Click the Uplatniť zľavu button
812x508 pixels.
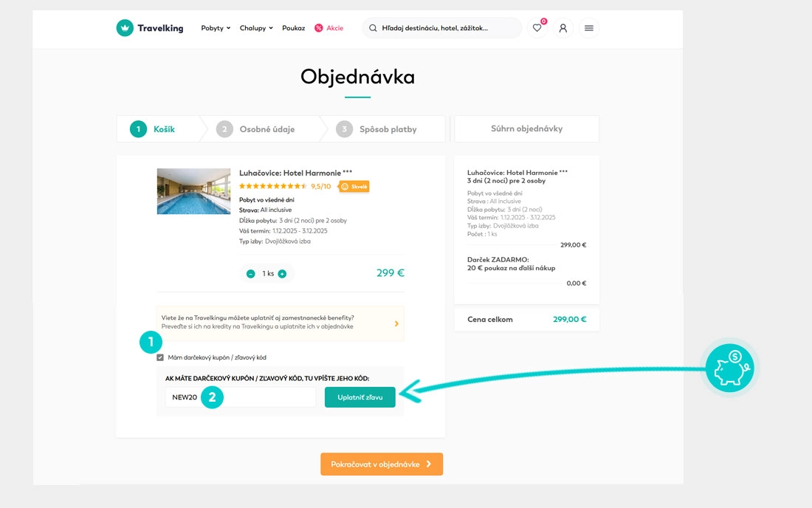tap(360, 397)
